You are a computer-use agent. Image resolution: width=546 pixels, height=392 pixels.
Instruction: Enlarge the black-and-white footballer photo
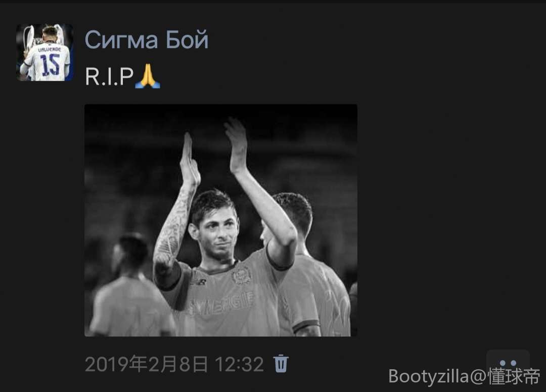tap(221, 220)
